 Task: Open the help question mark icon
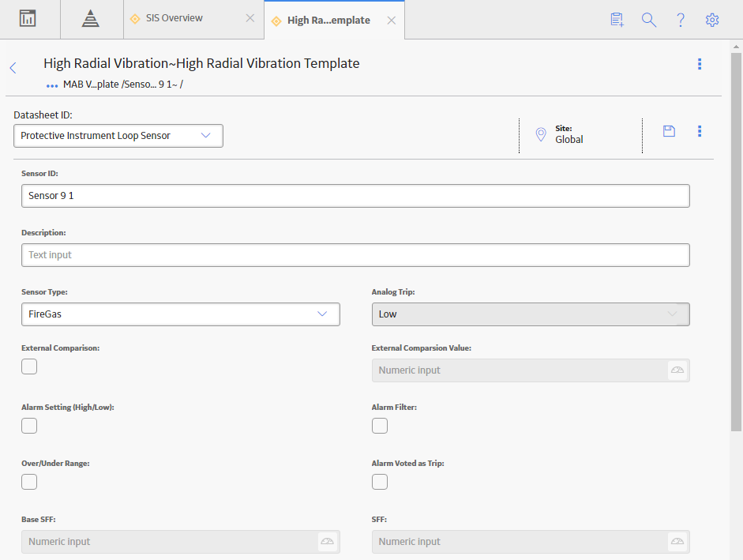(681, 20)
